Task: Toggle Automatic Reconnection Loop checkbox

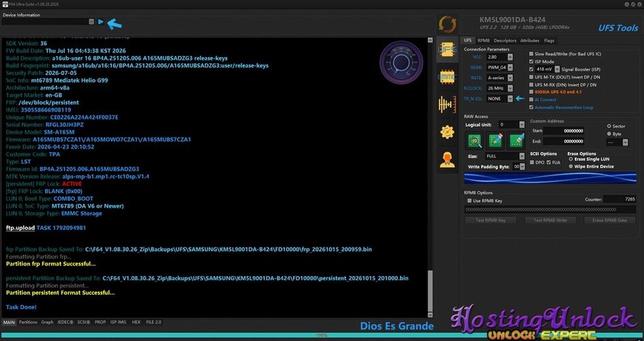Action: point(532,107)
